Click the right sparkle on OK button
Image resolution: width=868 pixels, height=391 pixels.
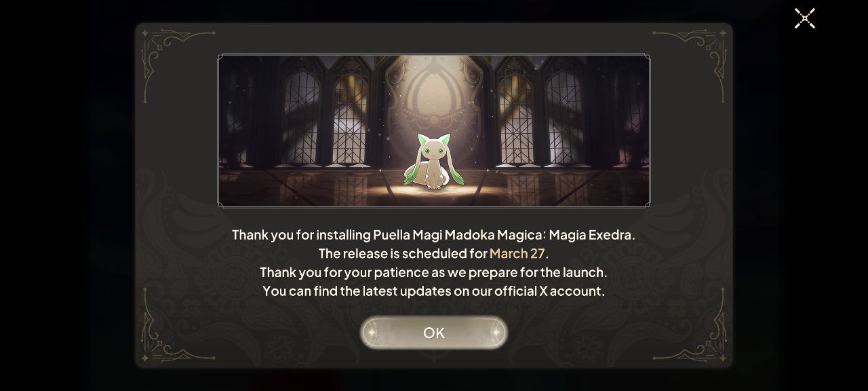click(496, 333)
